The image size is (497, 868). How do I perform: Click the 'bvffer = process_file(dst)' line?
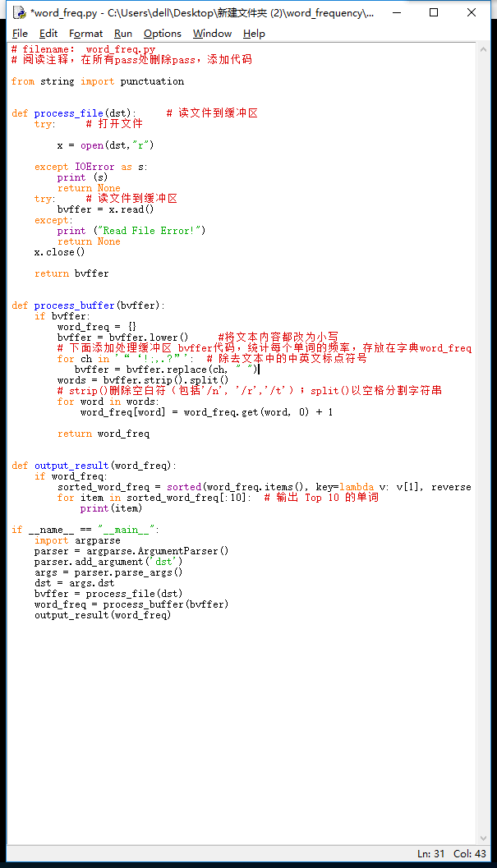point(108,594)
